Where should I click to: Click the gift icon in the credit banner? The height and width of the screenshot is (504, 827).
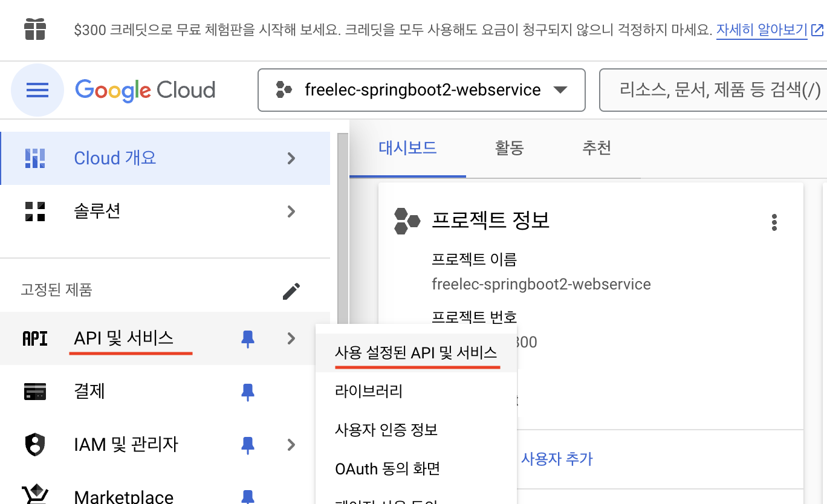[x=35, y=30]
